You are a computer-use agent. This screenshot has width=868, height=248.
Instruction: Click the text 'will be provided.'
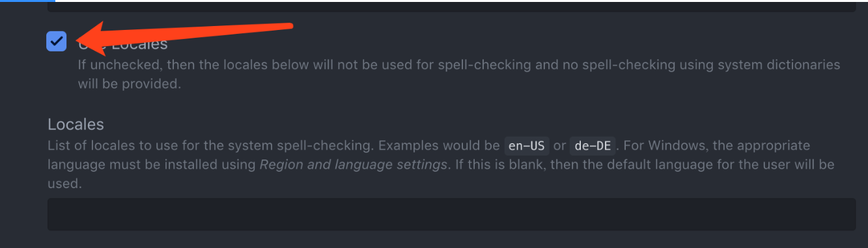tap(128, 84)
